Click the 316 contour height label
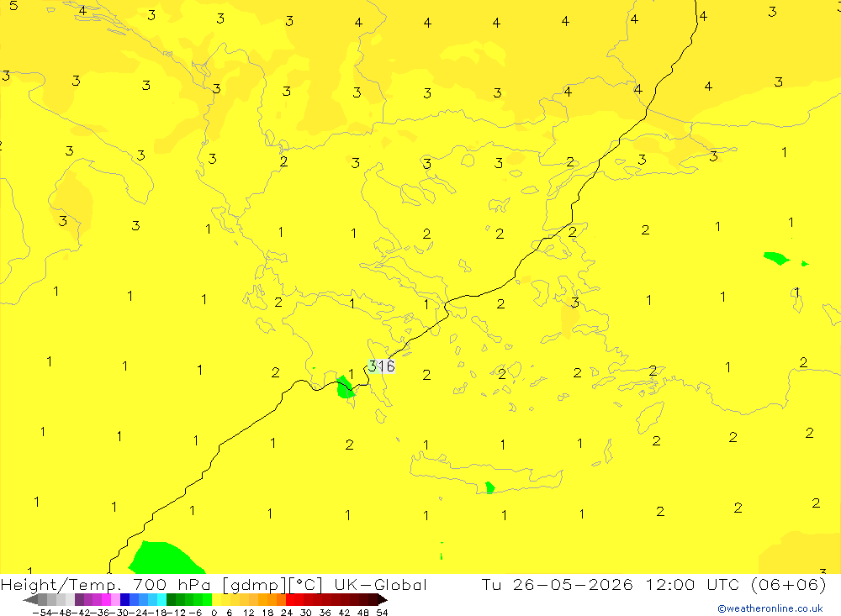The image size is (841, 616). pyautogui.click(x=381, y=366)
